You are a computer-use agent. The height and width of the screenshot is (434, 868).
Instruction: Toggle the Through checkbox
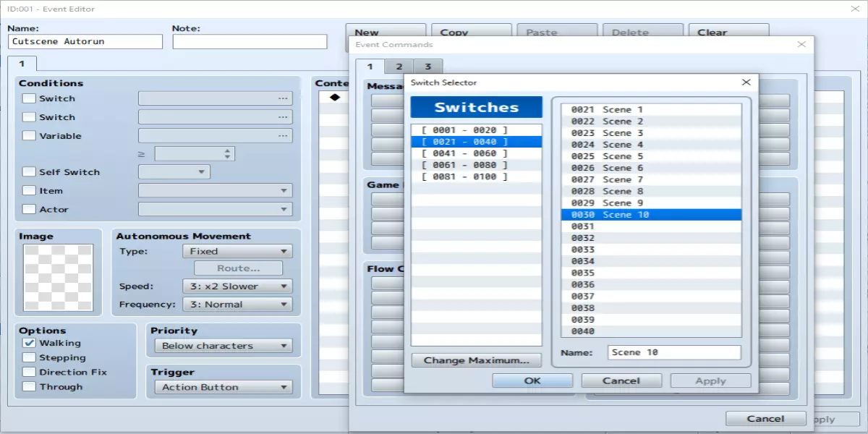[29, 386]
